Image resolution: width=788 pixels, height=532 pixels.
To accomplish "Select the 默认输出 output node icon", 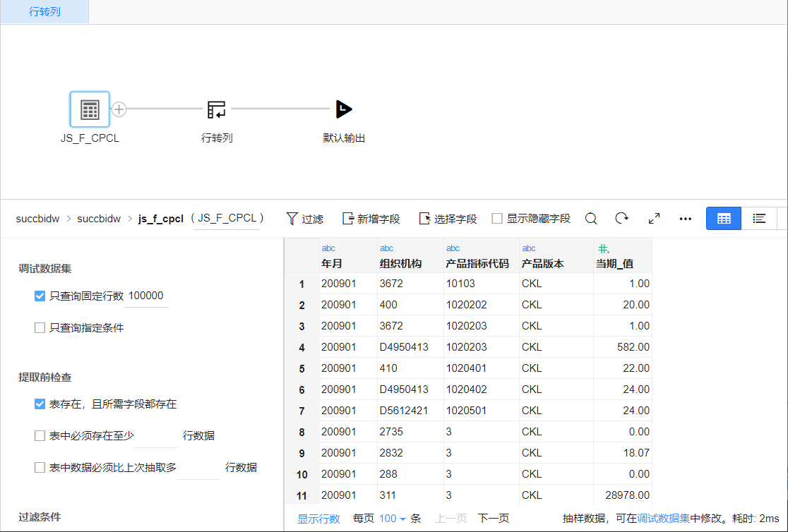I will 344,109.
